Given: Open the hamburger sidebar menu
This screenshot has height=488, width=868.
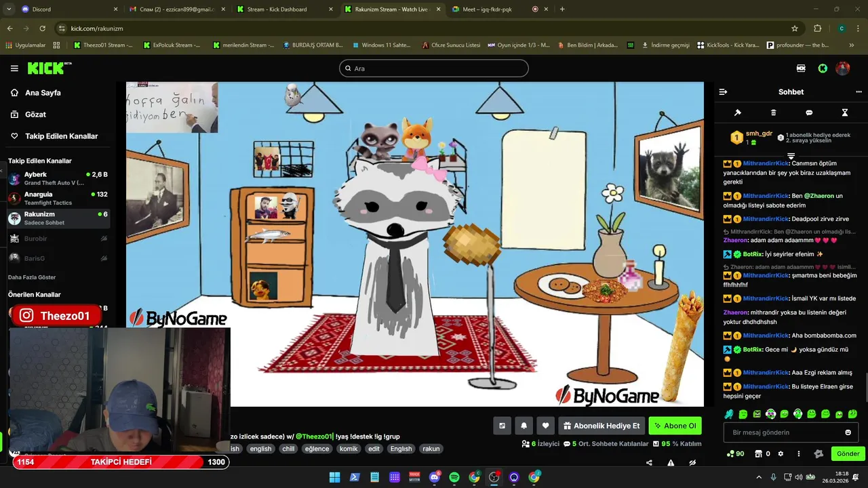Looking at the screenshot, I should (14, 68).
